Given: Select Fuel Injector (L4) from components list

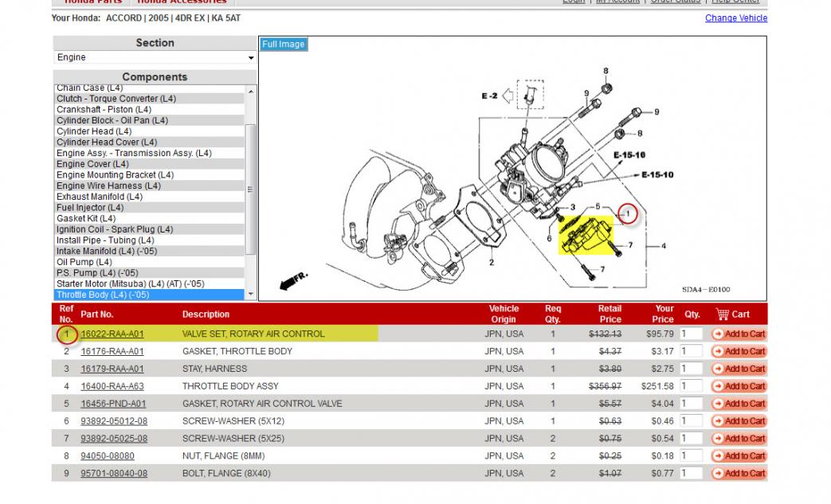Looking at the screenshot, I should (90, 208).
